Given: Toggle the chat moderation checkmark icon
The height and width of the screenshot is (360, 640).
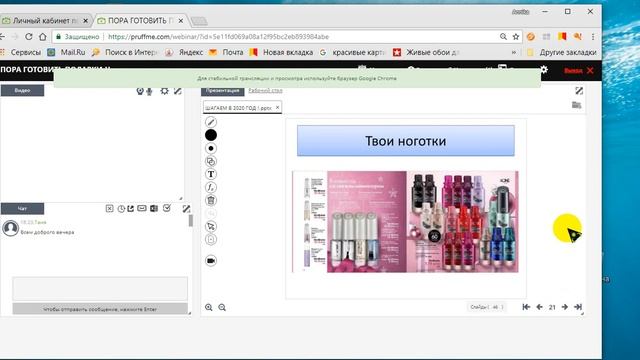Looking at the screenshot, I should pyautogui.click(x=167, y=208).
